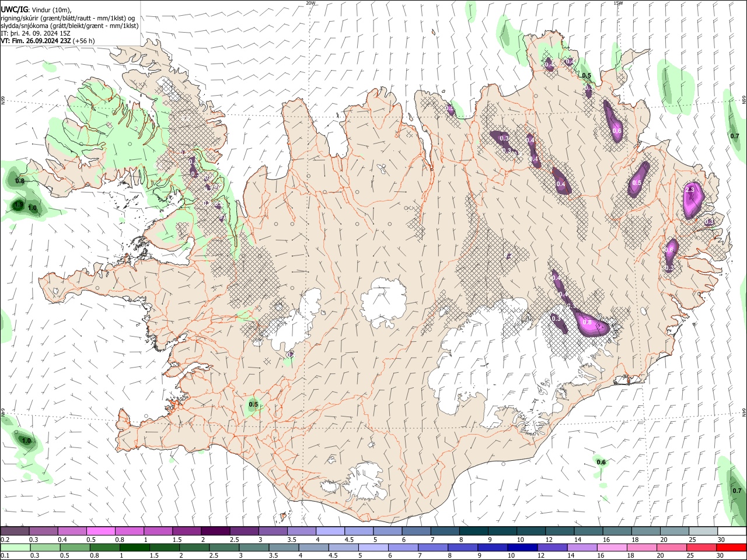Click the initial time line 'IT: þri. 24. 09. 2024 15Z'
Viewport: 747px width, 560px height.
[36, 33]
